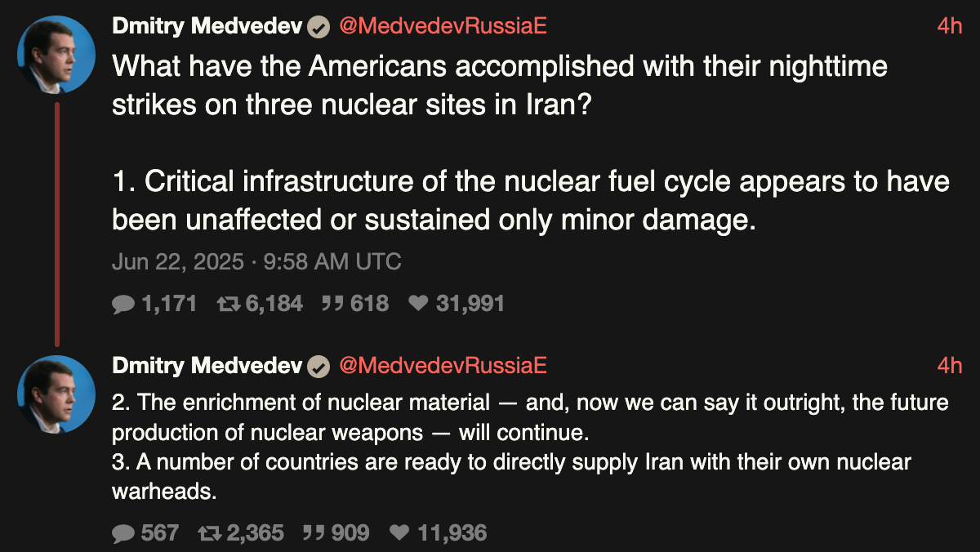Click the 4h time on first tweet
This screenshot has width=980, height=552.
(x=950, y=26)
